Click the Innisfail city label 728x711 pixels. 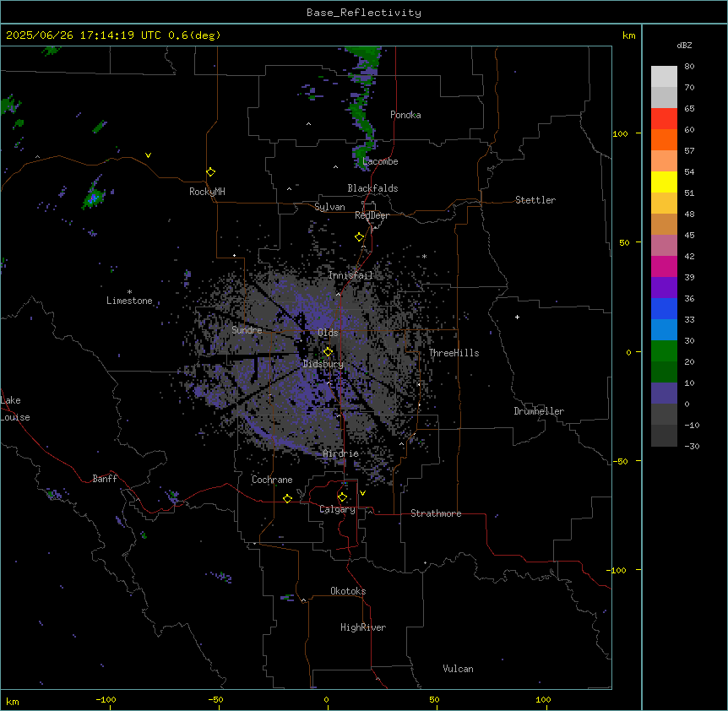[350, 275]
